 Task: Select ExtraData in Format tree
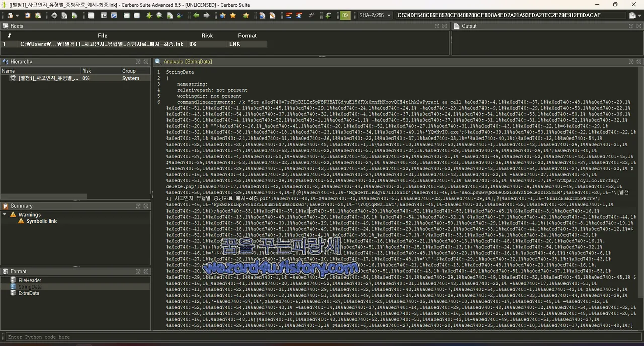tap(29, 293)
